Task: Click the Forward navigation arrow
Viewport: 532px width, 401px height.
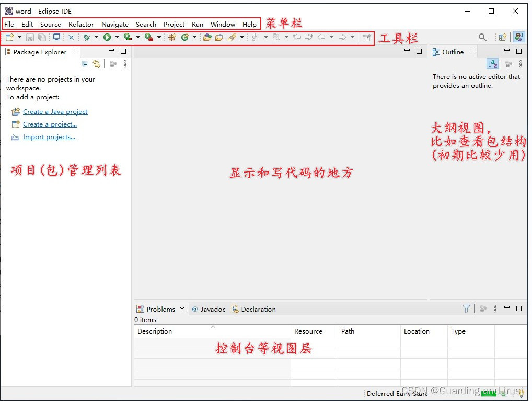Action: click(342, 37)
